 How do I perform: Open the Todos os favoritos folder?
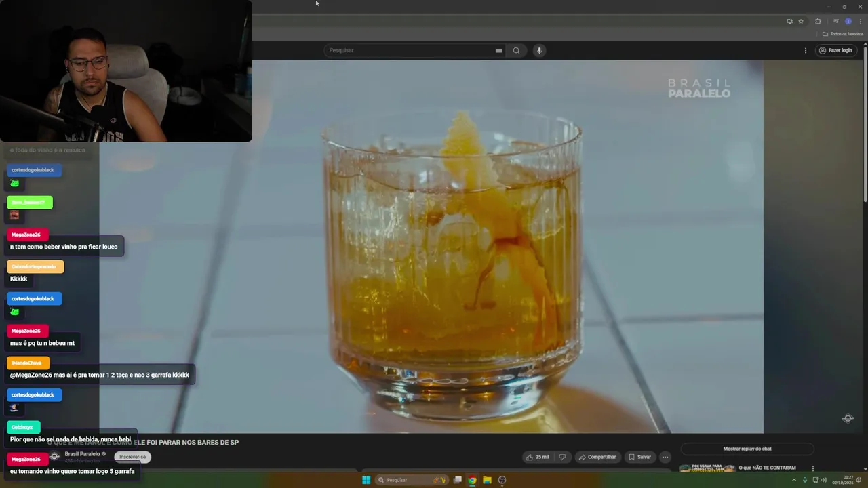click(843, 34)
